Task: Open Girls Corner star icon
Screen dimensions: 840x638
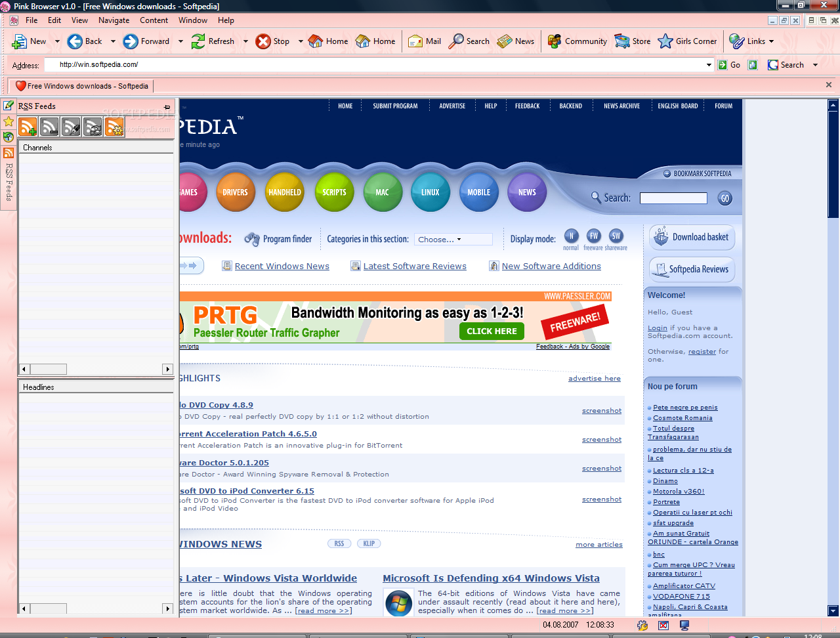Action: 665,41
